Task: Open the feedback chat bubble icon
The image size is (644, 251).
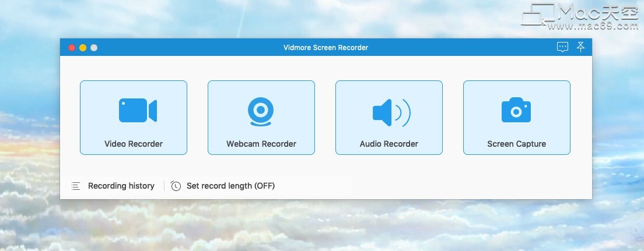Action: click(x=563, y=47)
